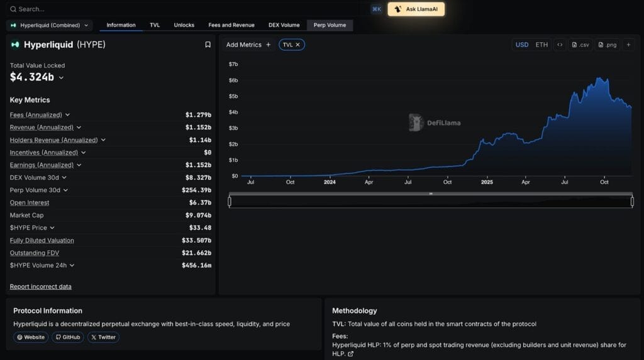Open the Twitter link button
Image resolution: width=644 pixels, height=360 pixels.
(x=103, y=337)
